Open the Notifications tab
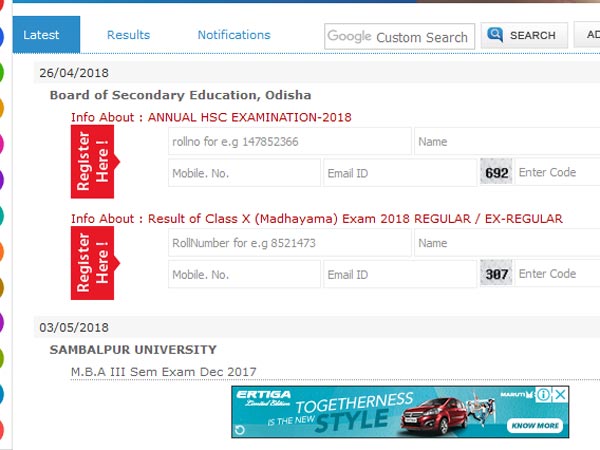The image size is (600, 450). click(234, 35)
